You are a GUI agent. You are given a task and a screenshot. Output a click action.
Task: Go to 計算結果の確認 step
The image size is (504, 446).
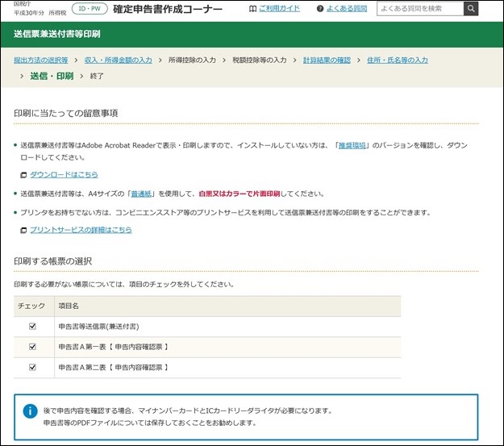[327, 60]
